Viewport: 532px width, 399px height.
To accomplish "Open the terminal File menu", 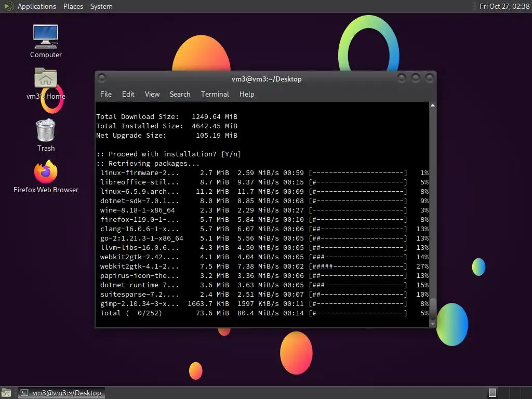I will (x=106, y=94).
